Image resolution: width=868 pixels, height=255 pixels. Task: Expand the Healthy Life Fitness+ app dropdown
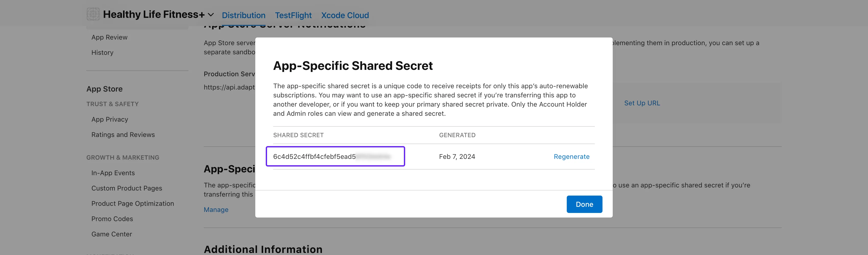coord(211,15)
